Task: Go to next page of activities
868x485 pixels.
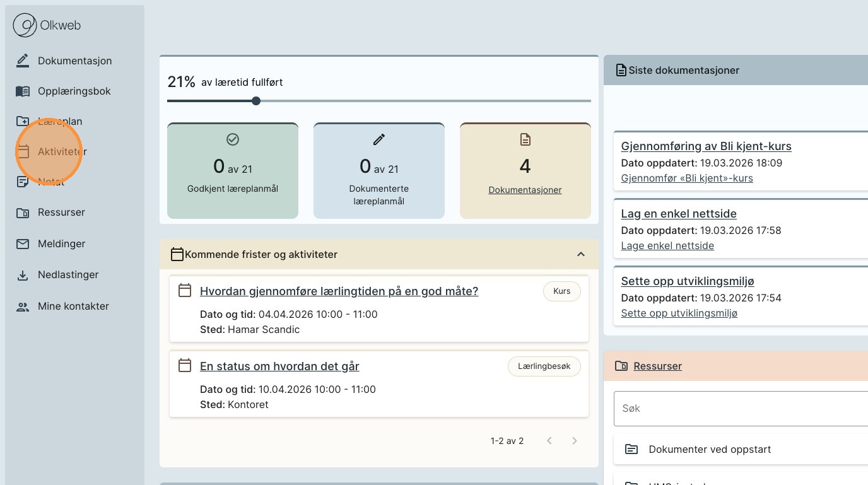Action: click(574, 441)
